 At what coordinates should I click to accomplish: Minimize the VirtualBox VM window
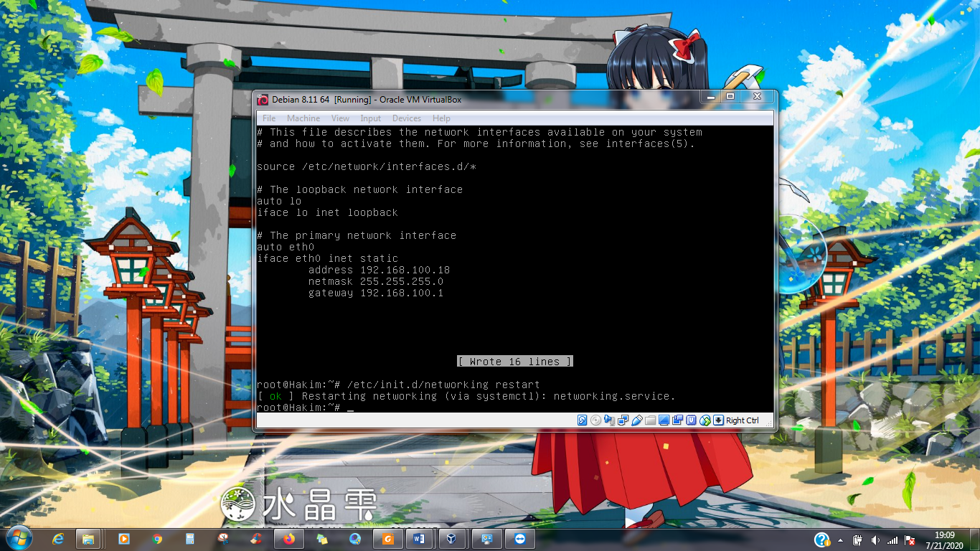click(711, 96)
